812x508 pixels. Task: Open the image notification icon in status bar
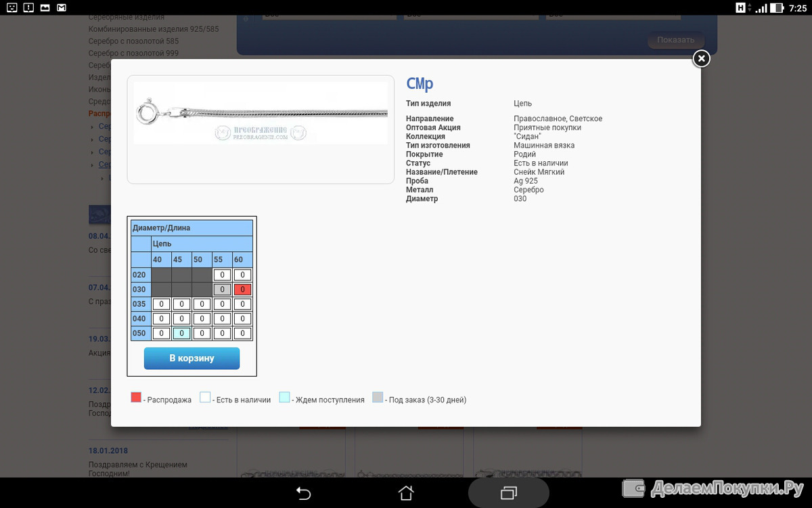point(45,8)
